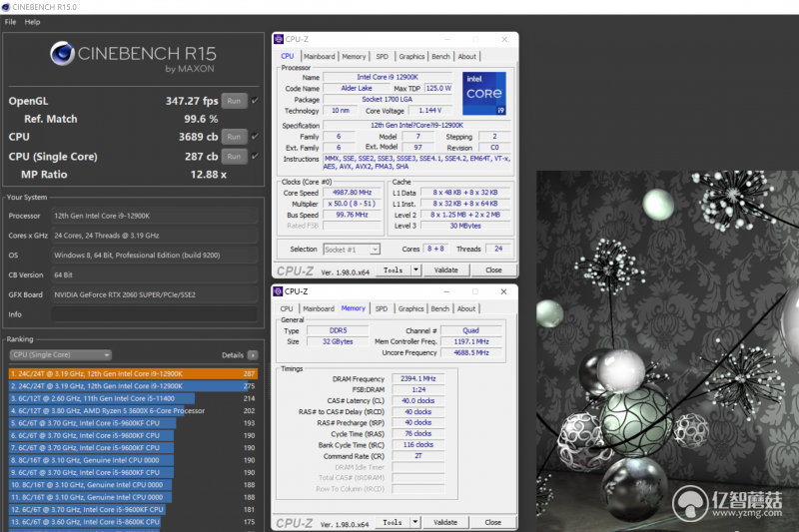The image size is (799, 532).
Task: Open ranking Details arrow icon
Action: (253, 355)
